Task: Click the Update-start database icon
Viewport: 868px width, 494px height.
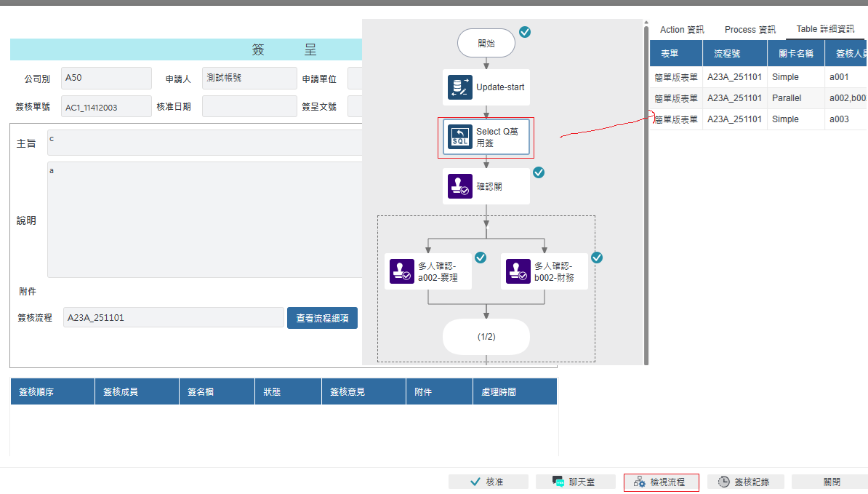Action: (460, 87)
